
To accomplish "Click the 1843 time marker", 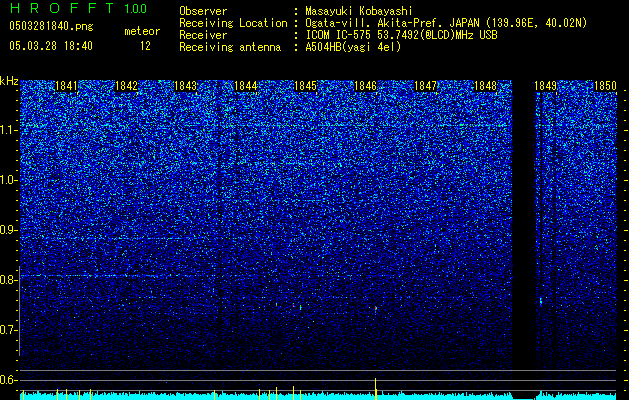I will tap(186, 86).
